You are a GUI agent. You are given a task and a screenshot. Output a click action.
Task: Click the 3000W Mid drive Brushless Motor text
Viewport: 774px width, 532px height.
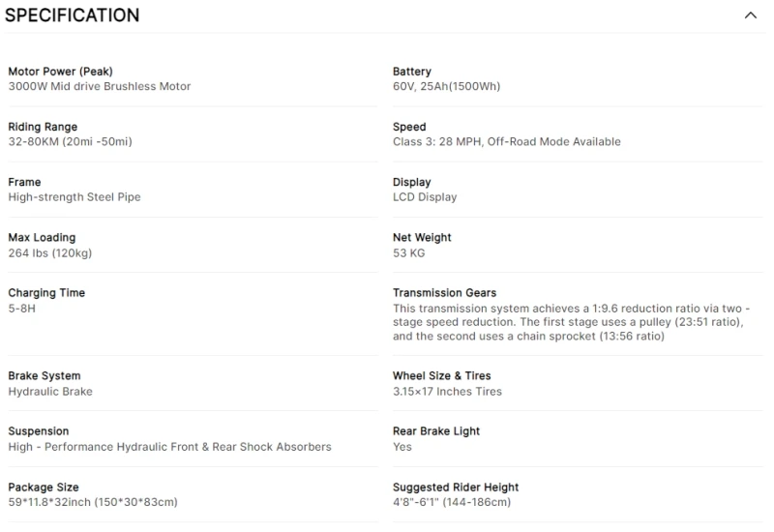click(x=100, y=86)
